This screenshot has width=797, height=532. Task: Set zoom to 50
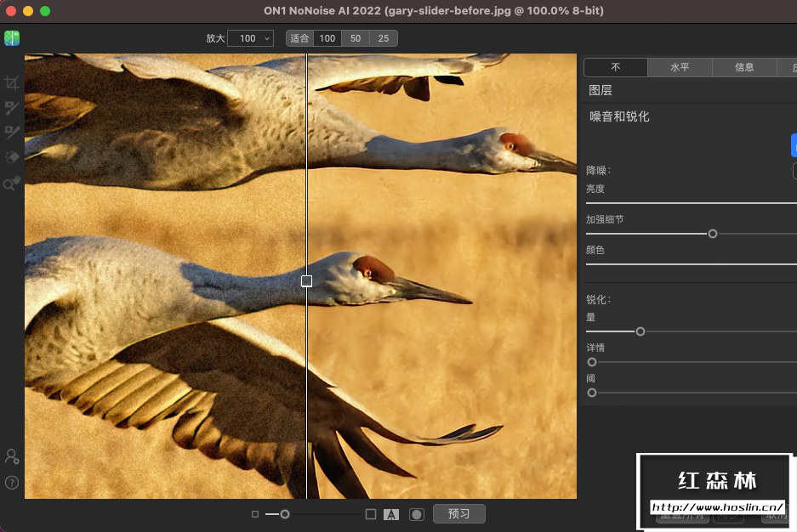point(356,38)
